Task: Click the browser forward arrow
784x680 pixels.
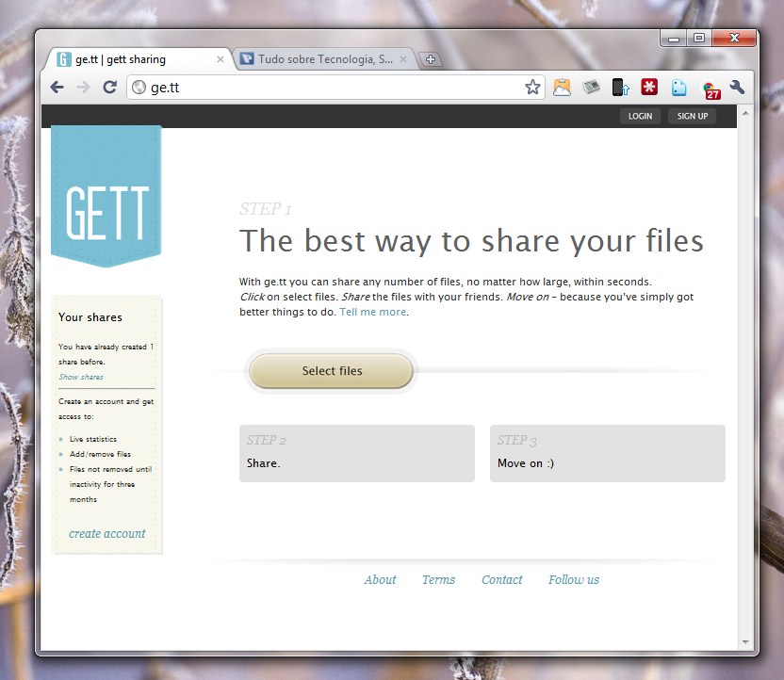Action: click(x=84, y=88)
